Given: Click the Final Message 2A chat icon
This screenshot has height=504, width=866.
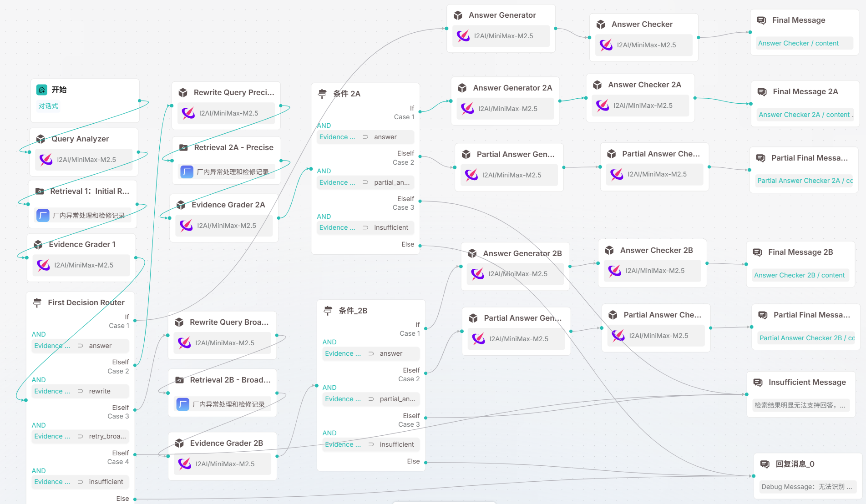Looking at the screenshot, I should [762, 91].
